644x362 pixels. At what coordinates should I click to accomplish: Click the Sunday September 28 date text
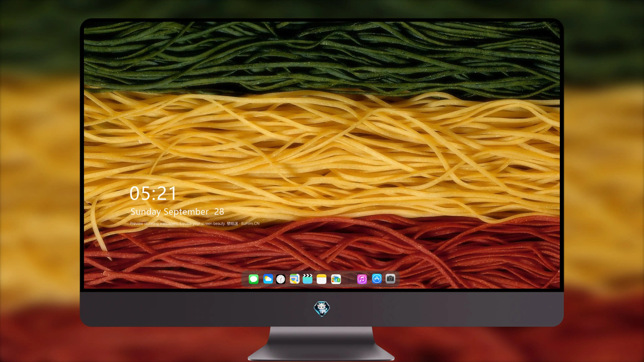tap(177, 212)
